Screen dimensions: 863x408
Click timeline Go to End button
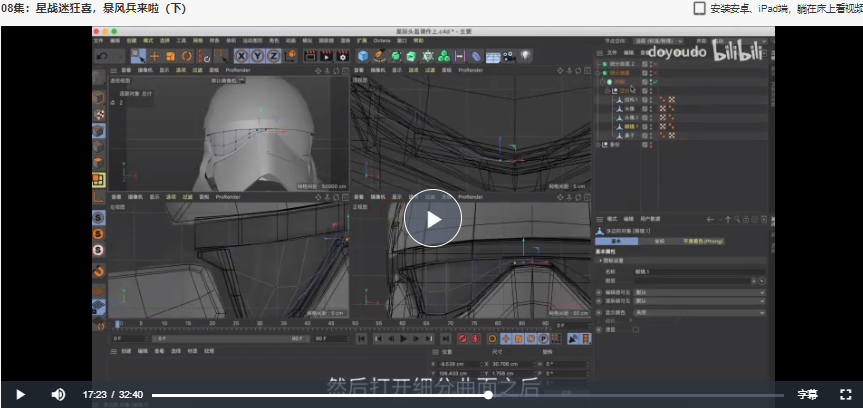coord(445,339)
